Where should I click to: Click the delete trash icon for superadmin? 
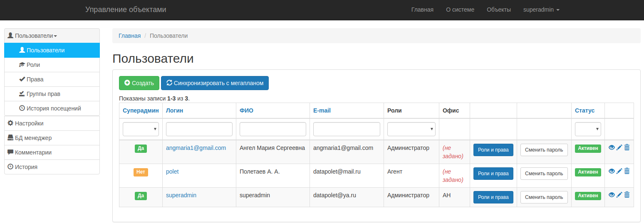[627, 195]
